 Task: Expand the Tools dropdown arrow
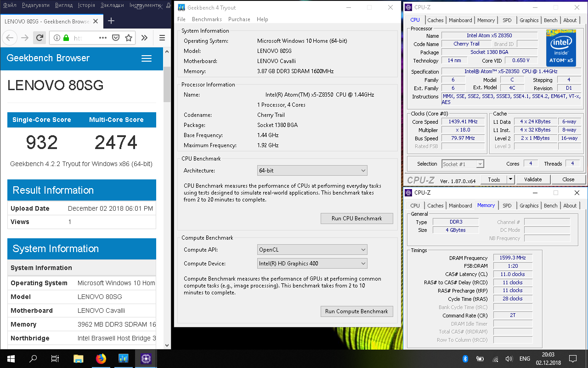[510, 179]
